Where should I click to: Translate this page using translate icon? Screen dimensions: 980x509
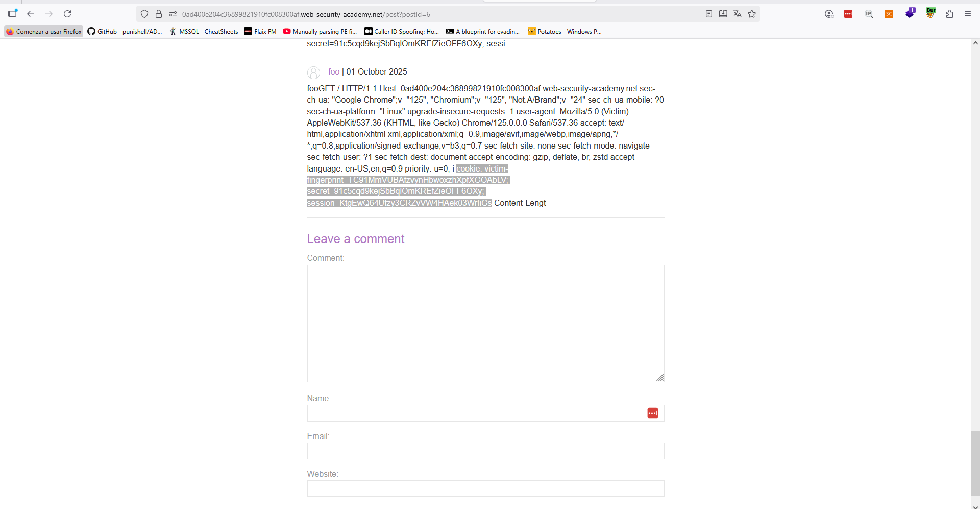[x=737, y=14]
